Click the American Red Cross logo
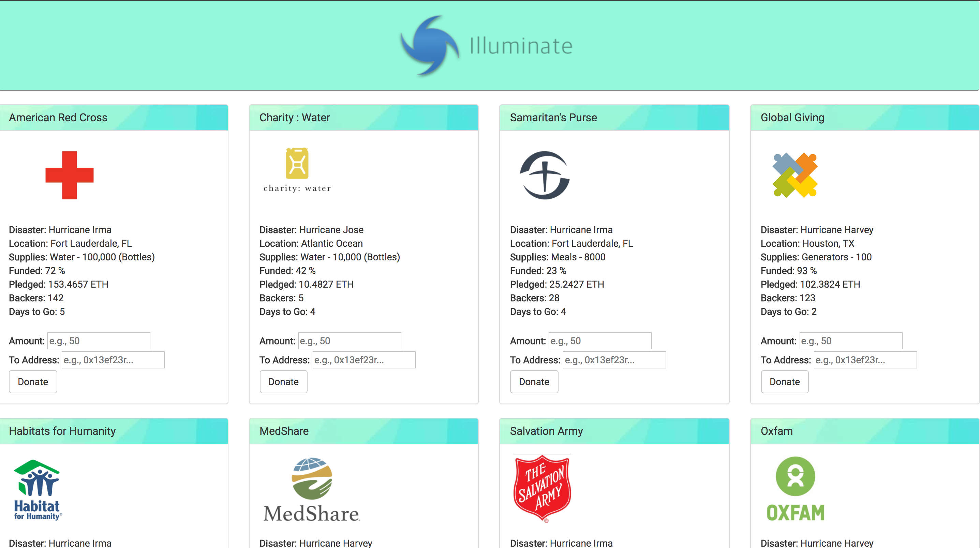Viewport: 980px width, 548px height. [69, 175]
